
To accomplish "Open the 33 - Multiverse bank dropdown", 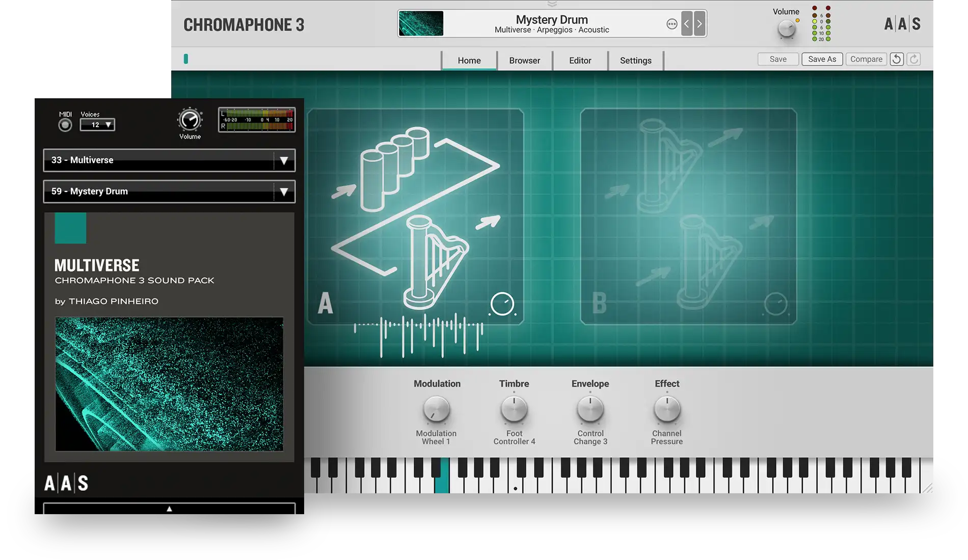I will click(169, 160).
